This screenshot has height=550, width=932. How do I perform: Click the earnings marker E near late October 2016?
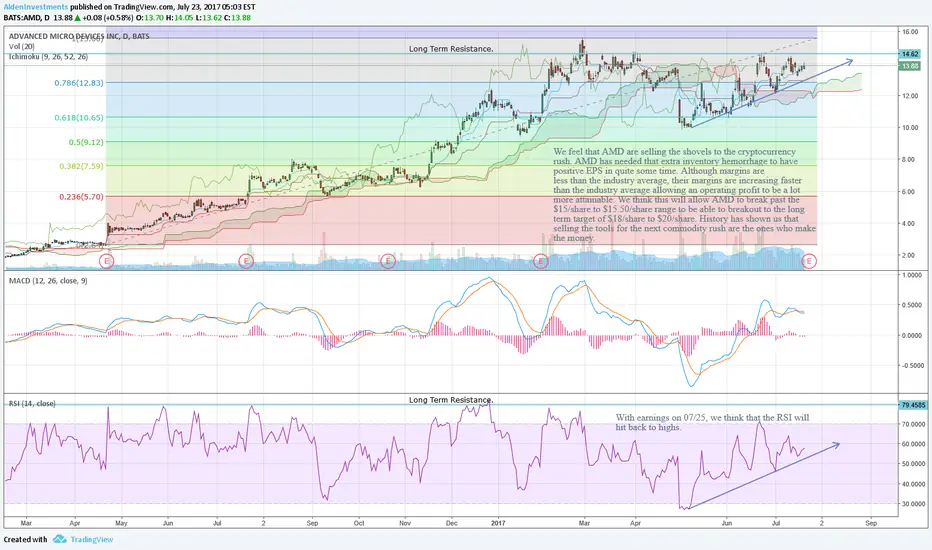pos(388,260)
